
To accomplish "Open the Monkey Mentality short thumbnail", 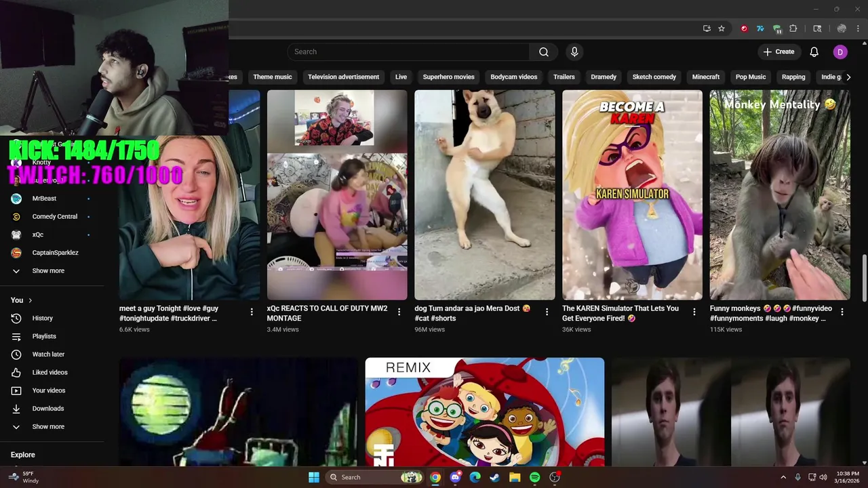I will pos(780,195).
